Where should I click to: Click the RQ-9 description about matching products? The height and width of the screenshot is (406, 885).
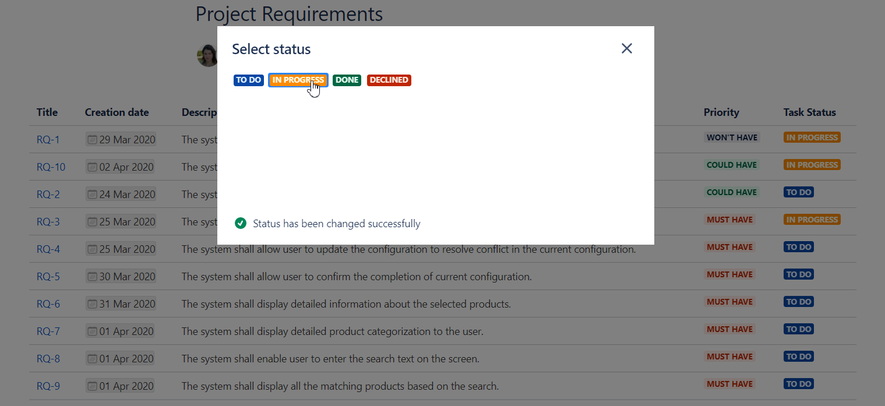(x=340, y=386)
